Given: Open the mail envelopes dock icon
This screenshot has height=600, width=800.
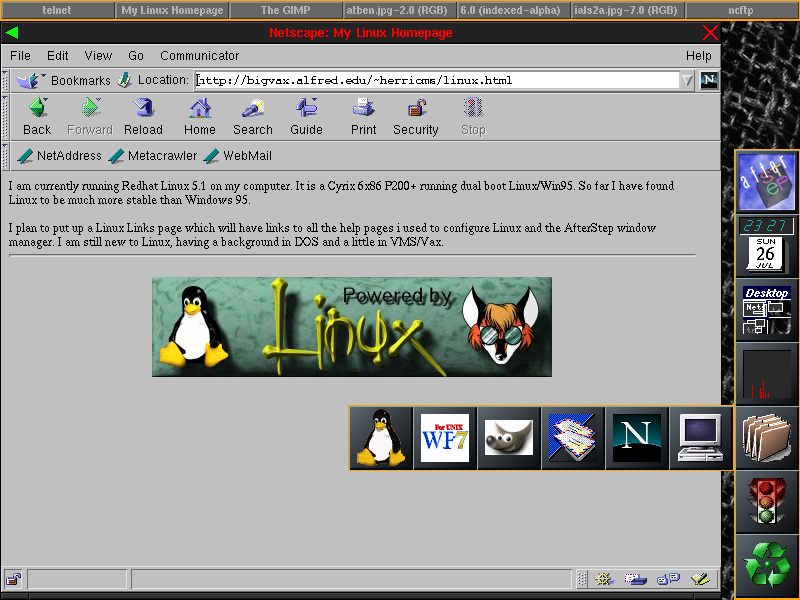Looking at the screenshot, I should (x=572, y=438).
